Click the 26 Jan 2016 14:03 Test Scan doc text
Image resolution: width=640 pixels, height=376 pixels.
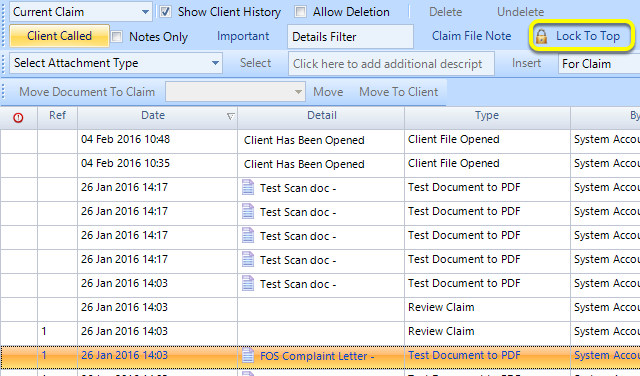pyautogui.click(x=298, y=284)
